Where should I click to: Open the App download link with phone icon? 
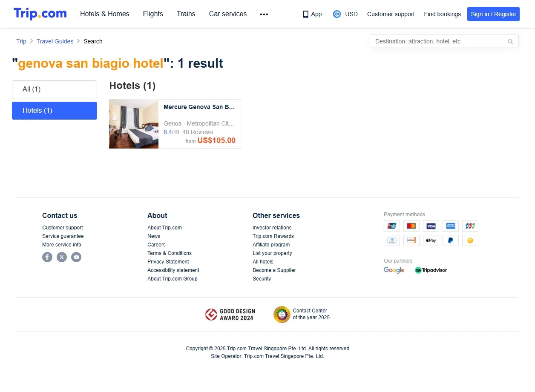click(312, 14)
